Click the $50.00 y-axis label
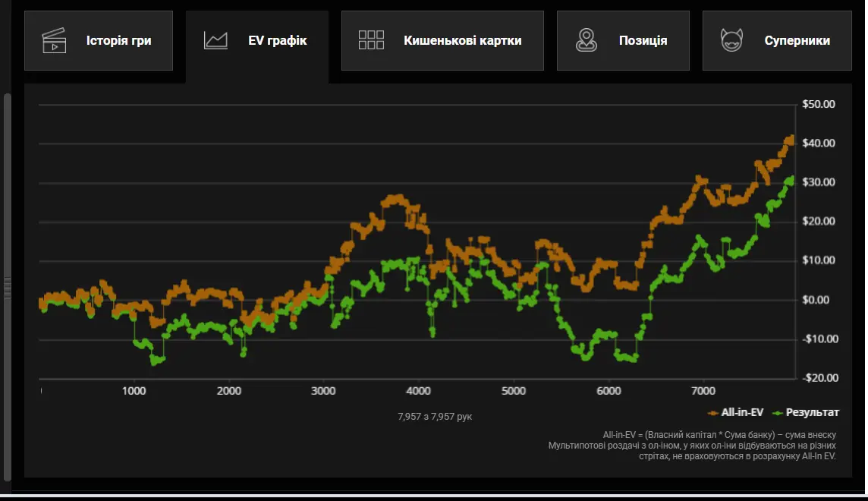Viewport: 868px width, 501px height. click(x=818, y=104)
